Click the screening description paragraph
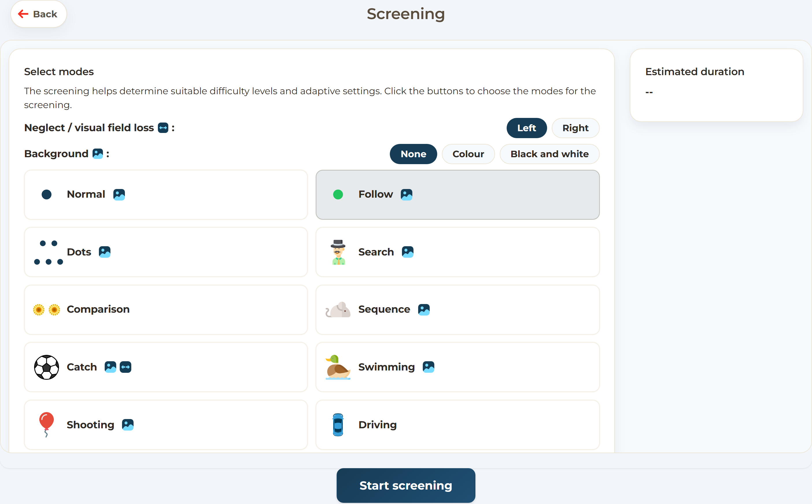The height and width of the screenshot is (504, 812). (310, 98)
